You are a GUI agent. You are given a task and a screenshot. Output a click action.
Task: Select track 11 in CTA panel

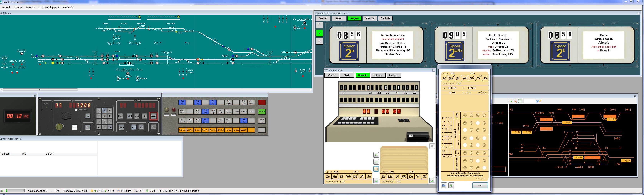319,25
